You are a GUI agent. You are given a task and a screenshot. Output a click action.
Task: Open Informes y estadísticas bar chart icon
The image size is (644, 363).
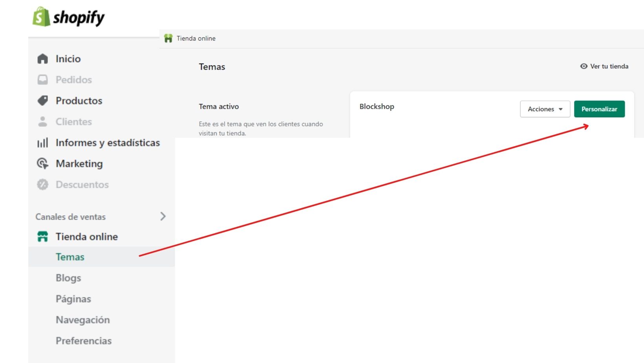click(x=42, y=143)
